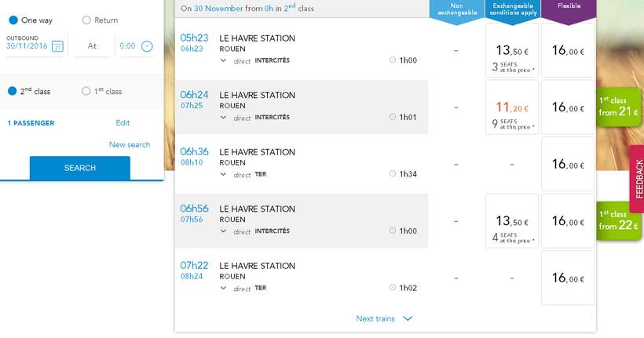Click the clock icon beside departure time
Image resolution: width=644 pixels, height=338 pixels.
point(147,46)
